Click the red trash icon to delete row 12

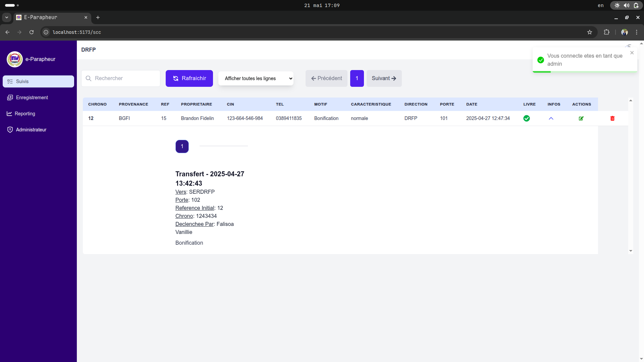point(612,118)
